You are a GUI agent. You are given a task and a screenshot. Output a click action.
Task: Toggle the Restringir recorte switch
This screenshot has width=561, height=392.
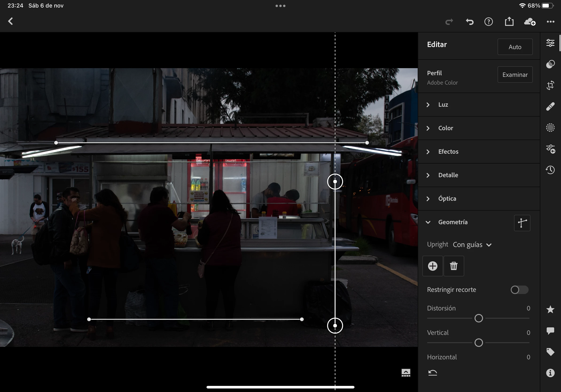(x=519, y=290)
